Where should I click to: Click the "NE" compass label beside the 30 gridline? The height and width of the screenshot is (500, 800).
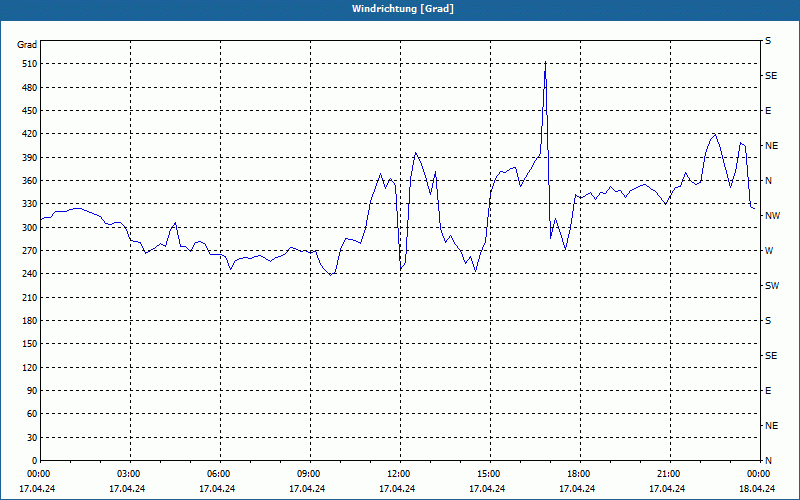[772, 426]
